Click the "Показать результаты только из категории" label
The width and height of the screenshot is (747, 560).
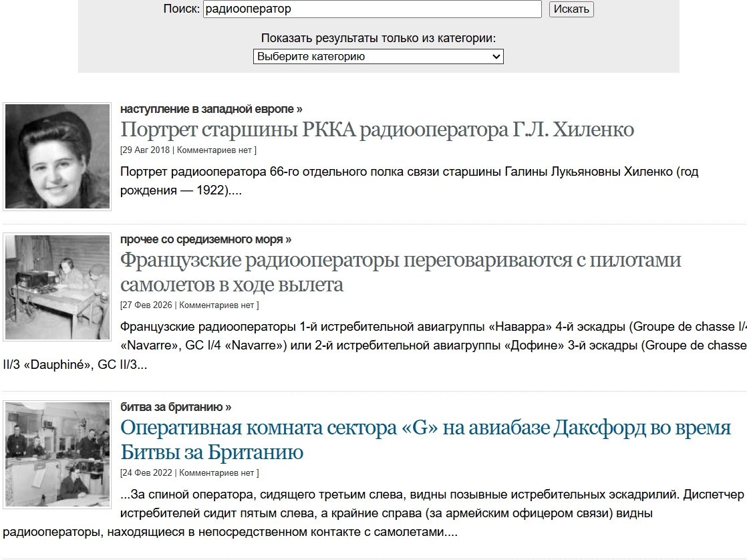pyautogui.click(x=378, y=38)
